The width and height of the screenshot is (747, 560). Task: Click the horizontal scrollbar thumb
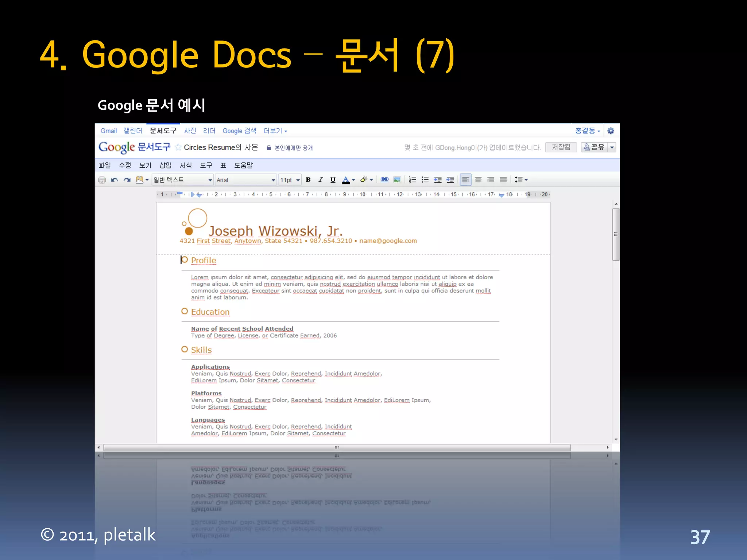point(337,447)
